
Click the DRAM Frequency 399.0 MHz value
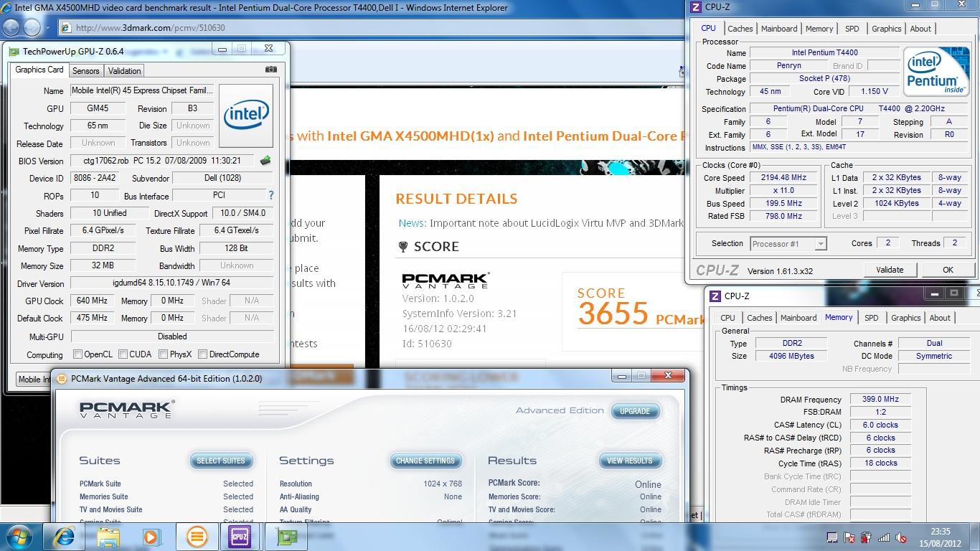click(x=880, y=399)
